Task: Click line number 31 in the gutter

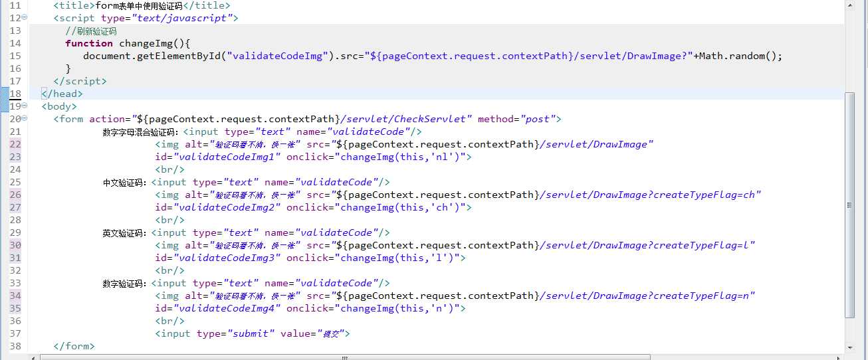Action: pyautogui.click(x=15, y=258)
